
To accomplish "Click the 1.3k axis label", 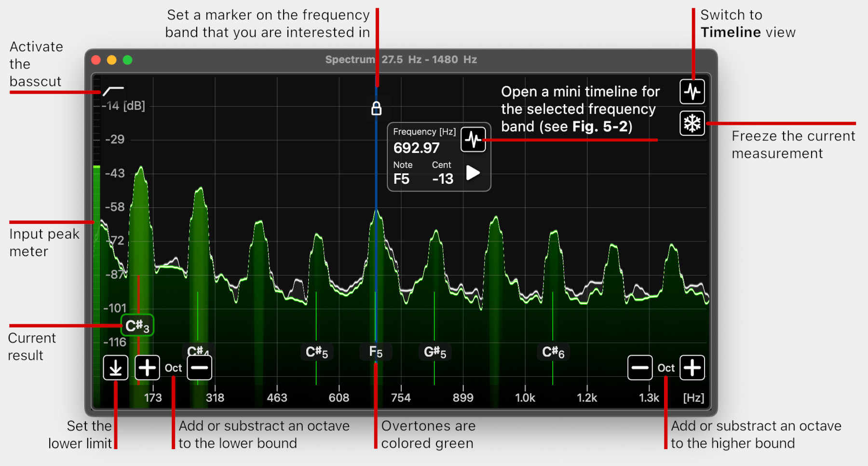I will tap(649, 397).
